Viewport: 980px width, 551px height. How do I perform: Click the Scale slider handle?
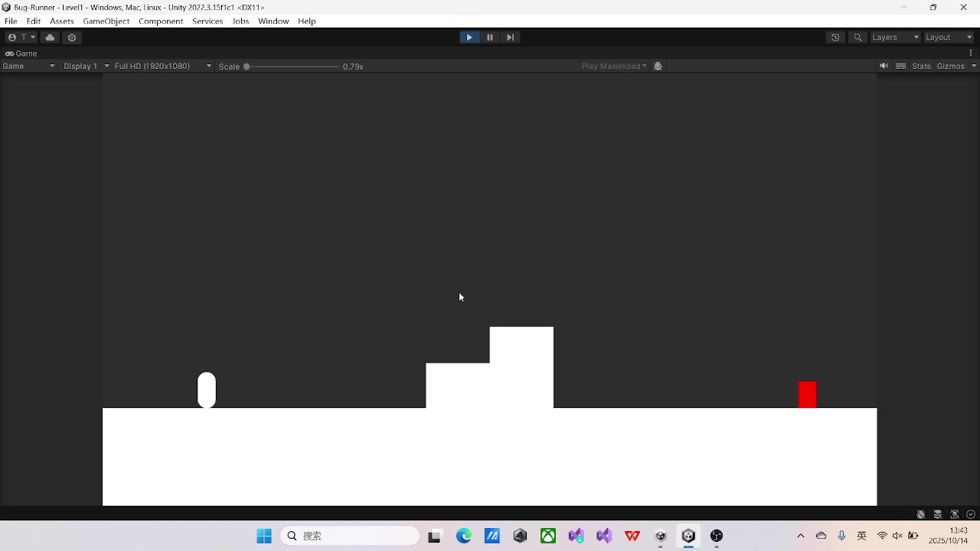click(x=247, y=67)
